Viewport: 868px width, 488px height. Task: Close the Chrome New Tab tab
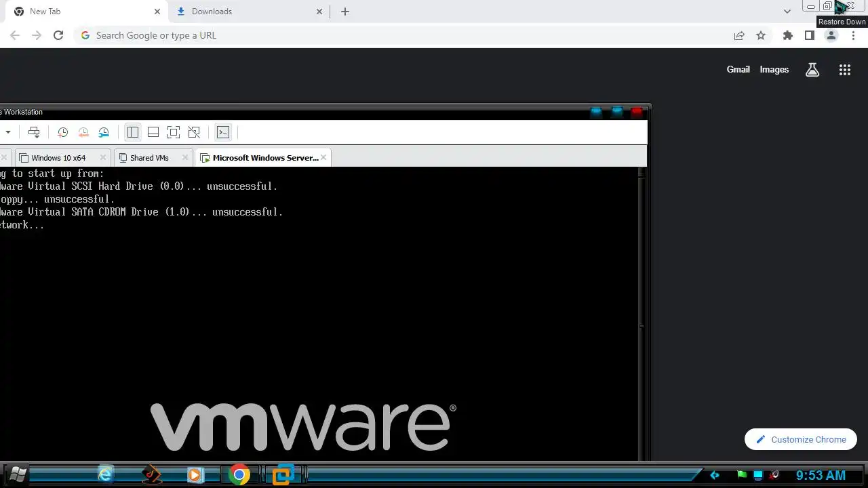click(157, 12)
